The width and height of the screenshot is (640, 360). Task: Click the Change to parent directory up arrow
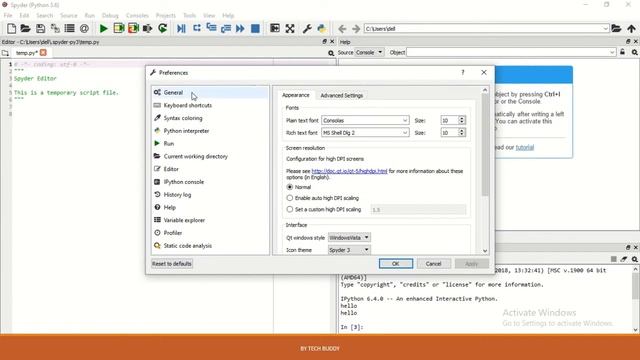coord(631,28)
